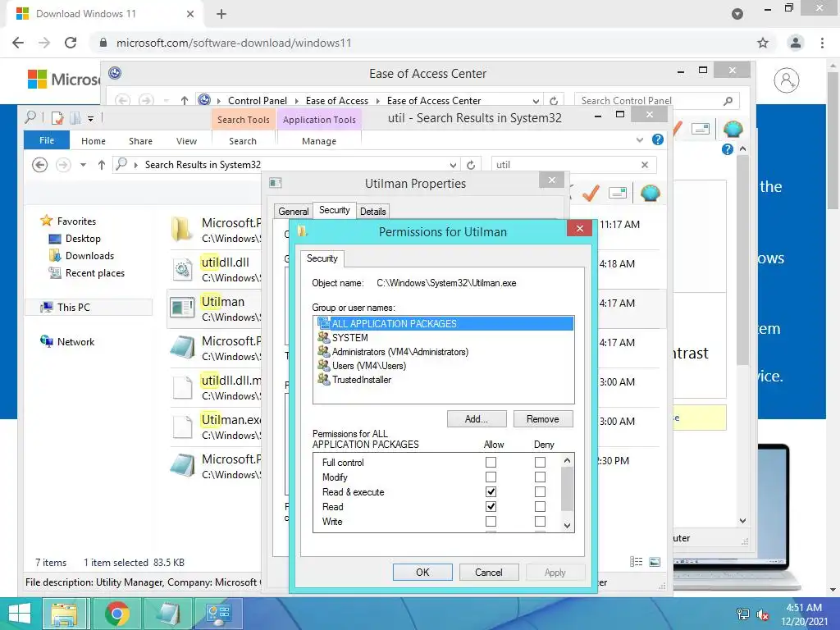Click the Add... button

click(477, 419)
